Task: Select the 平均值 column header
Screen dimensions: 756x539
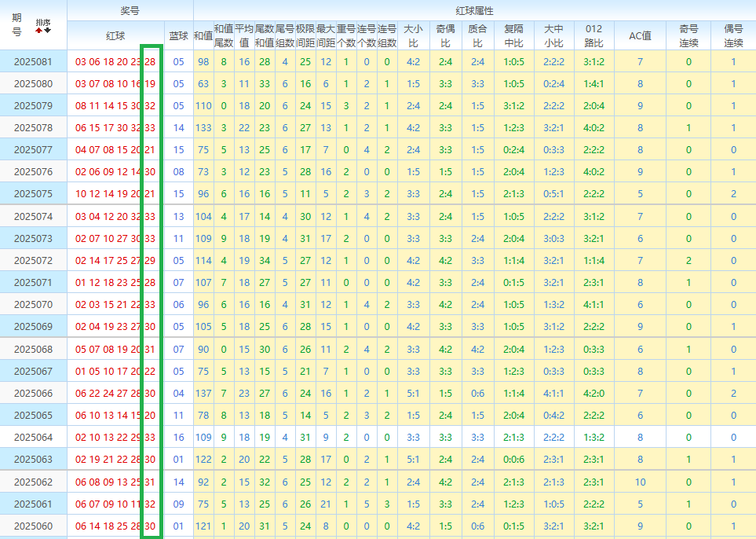Action: click(x=244, y=35)
